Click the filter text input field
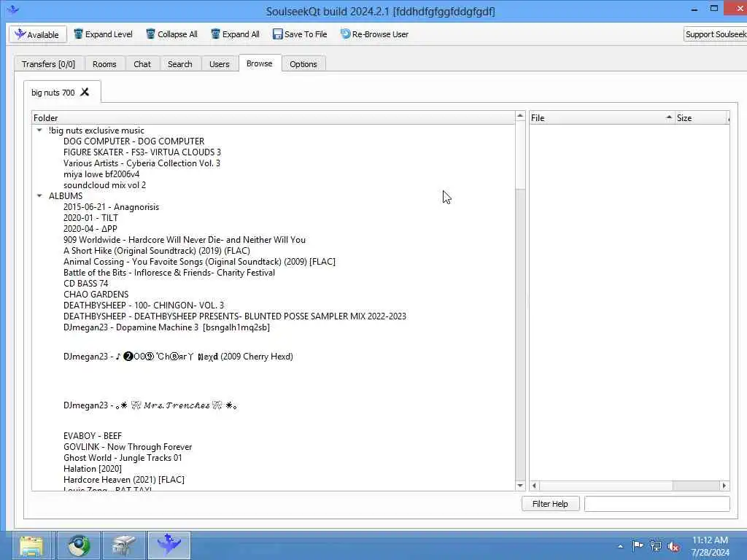Viewport: 747px width, 560px height. coord(657,504)
